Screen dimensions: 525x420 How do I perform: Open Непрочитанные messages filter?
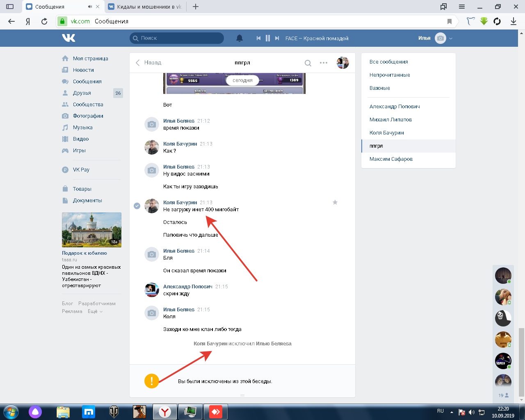(390, 75)
